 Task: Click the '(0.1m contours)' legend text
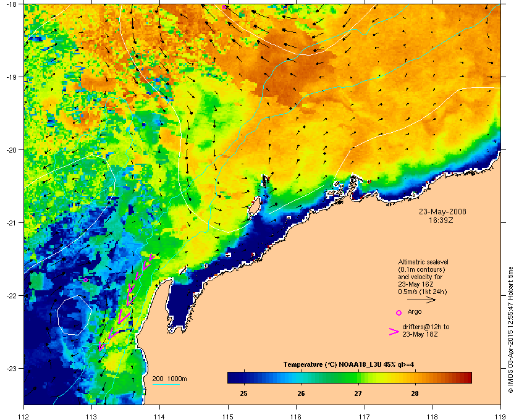421,269
